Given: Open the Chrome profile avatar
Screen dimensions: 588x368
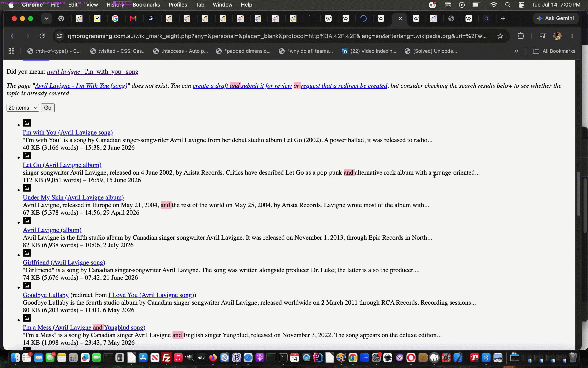Looking at the screenshot, I should 557,36.
